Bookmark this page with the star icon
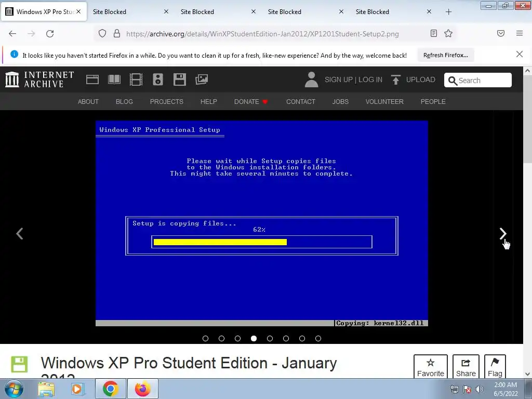 point(448,33)
